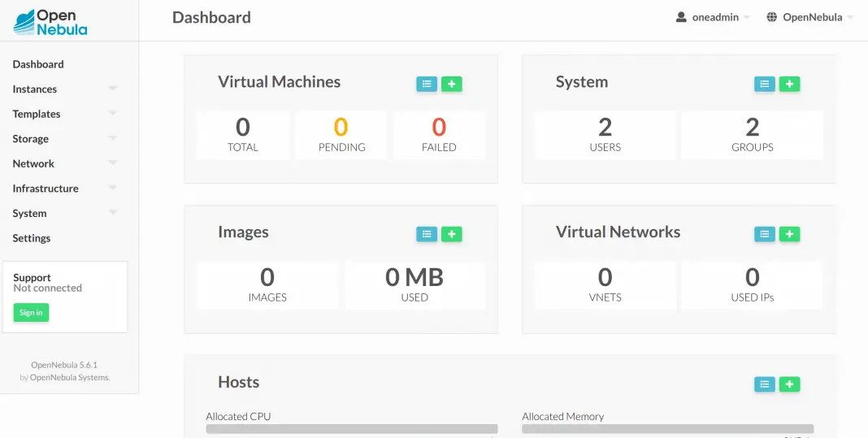Image resolution: width=868 pixels, height=438 pixels.
Task: Open the Hosts list icon
Action: [765, 384]
